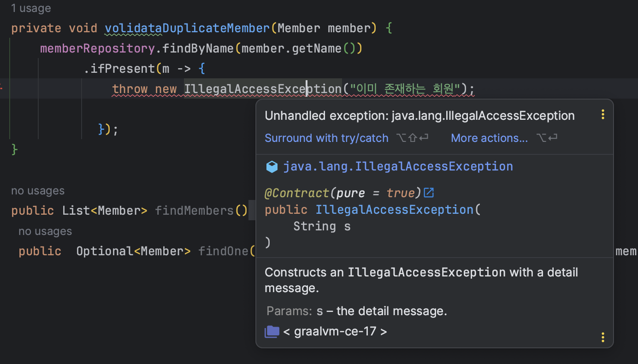Viewport: 638px width, 364px height.
Task: Click List<Member> return type of findMembers
Action: pos(105,211)
